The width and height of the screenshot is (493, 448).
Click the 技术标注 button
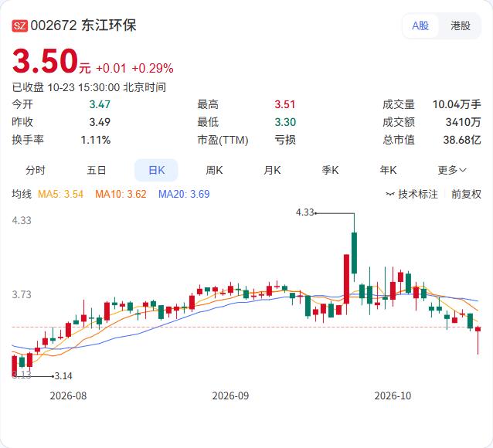(x=412, y=195)
